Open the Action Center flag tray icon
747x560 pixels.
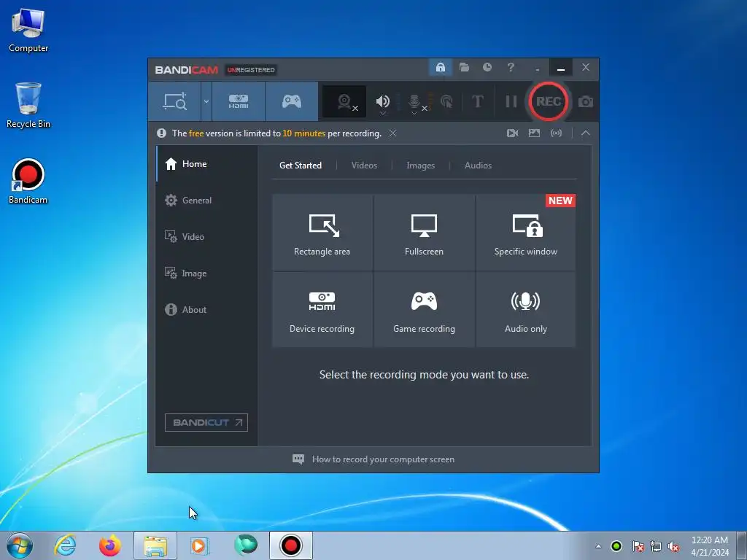click(x=638, y=546)
